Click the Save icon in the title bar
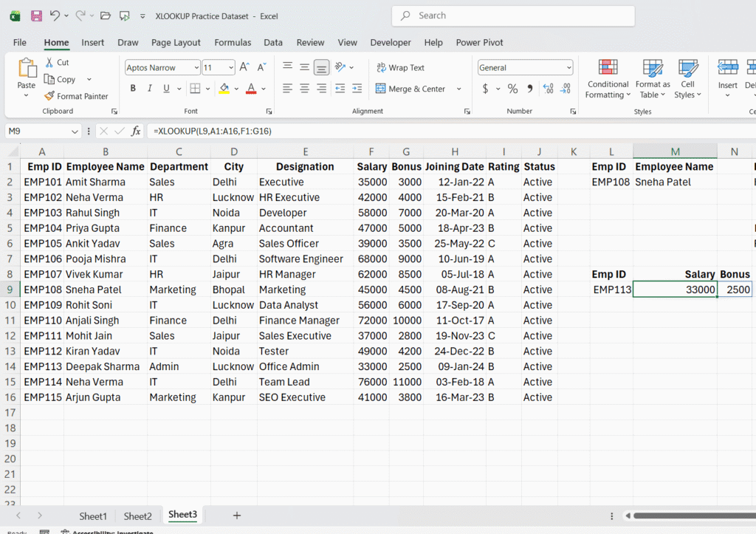 [36, 16]
